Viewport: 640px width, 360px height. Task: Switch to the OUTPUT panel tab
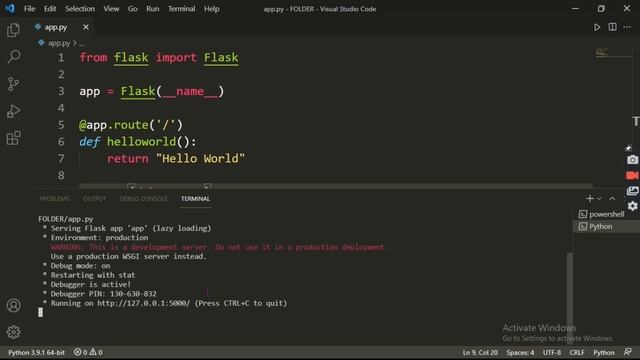[94, 199]
